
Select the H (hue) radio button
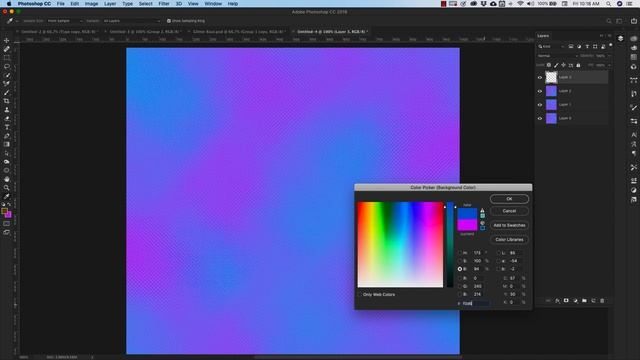460,253
